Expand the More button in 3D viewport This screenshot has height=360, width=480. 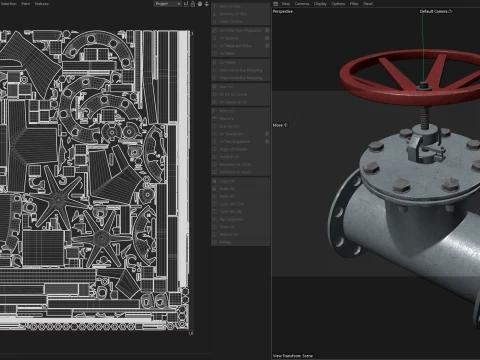point(280,125)
